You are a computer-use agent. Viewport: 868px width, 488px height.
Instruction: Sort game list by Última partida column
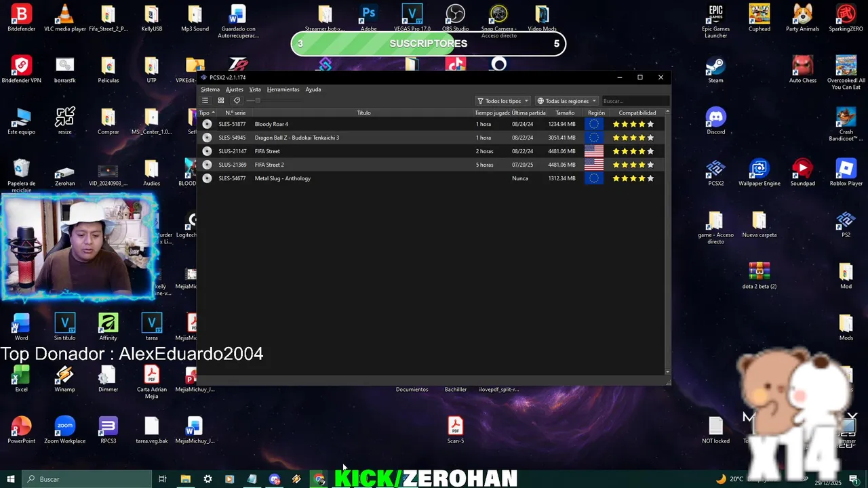pos(528,113)
